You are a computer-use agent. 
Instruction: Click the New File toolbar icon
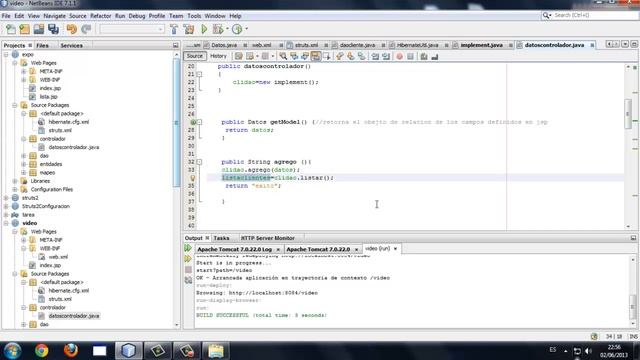[11, 29]
